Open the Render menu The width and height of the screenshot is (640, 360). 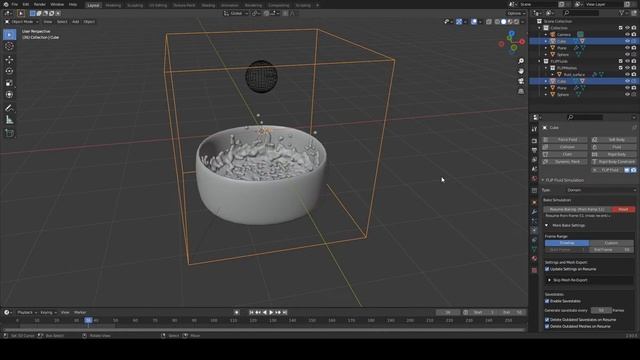40,4
